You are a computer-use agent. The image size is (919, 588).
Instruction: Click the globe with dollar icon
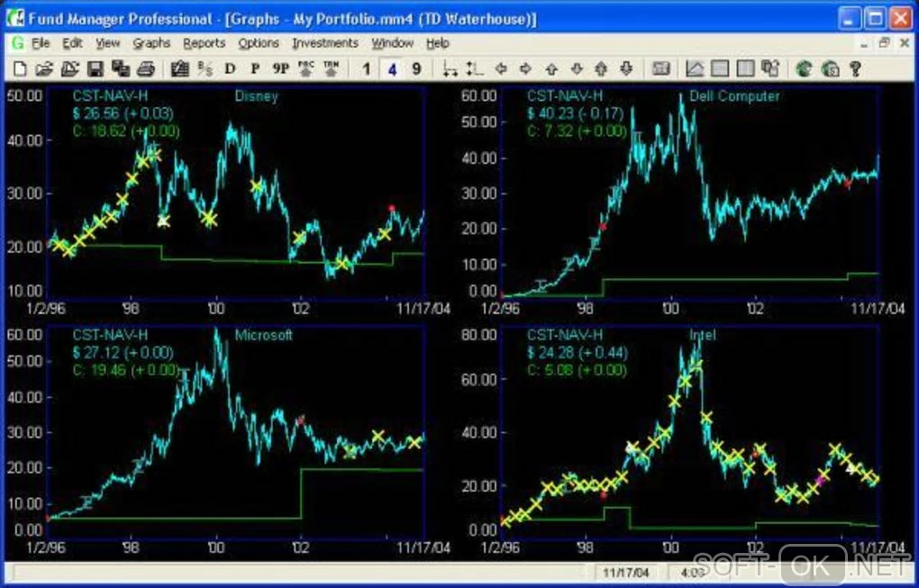point(830,69)
